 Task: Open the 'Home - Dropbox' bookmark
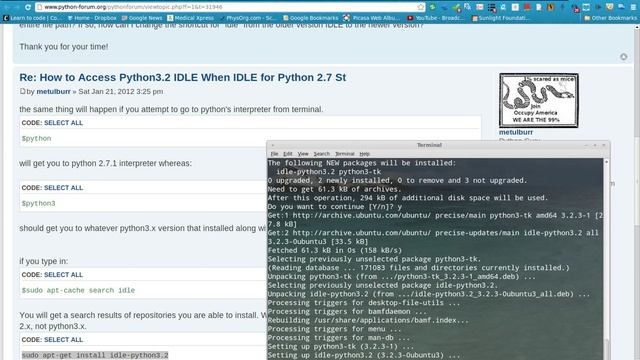(92, 18)
